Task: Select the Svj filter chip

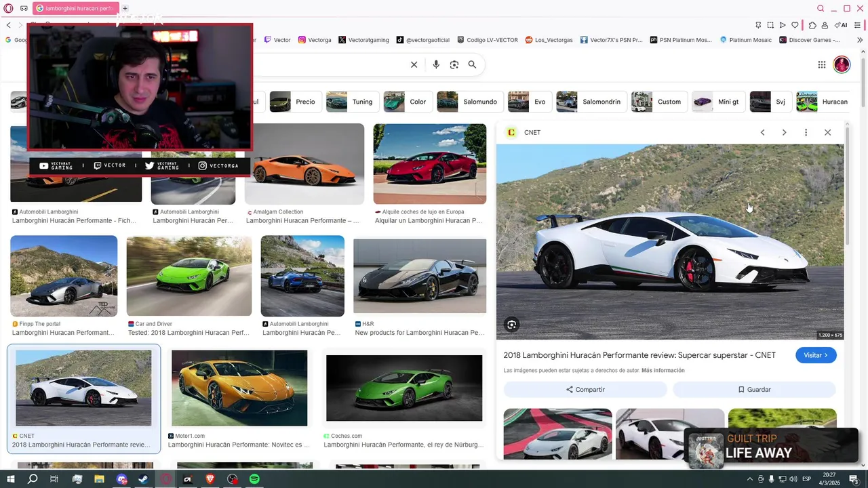Action: click(x=770, y=102)
